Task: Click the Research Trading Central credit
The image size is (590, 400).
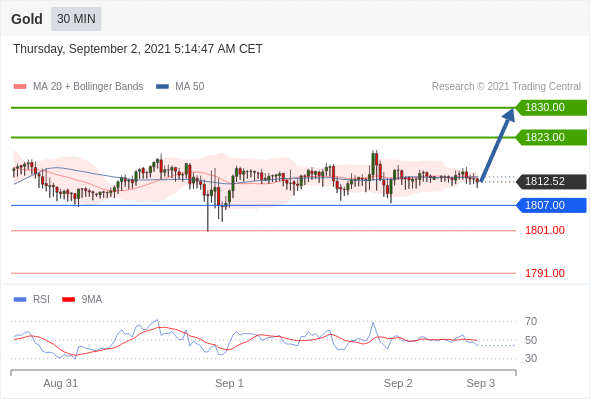Action: [x=506, y=87]
